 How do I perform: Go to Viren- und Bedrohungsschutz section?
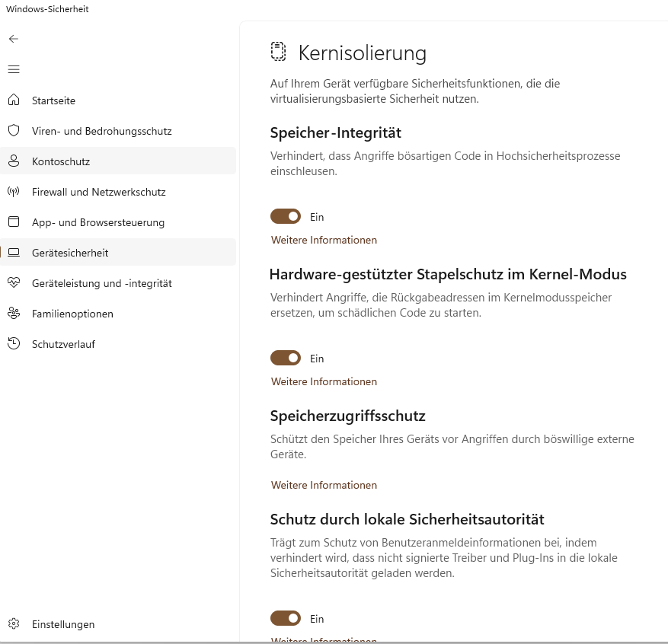click(x=101, y=131)
